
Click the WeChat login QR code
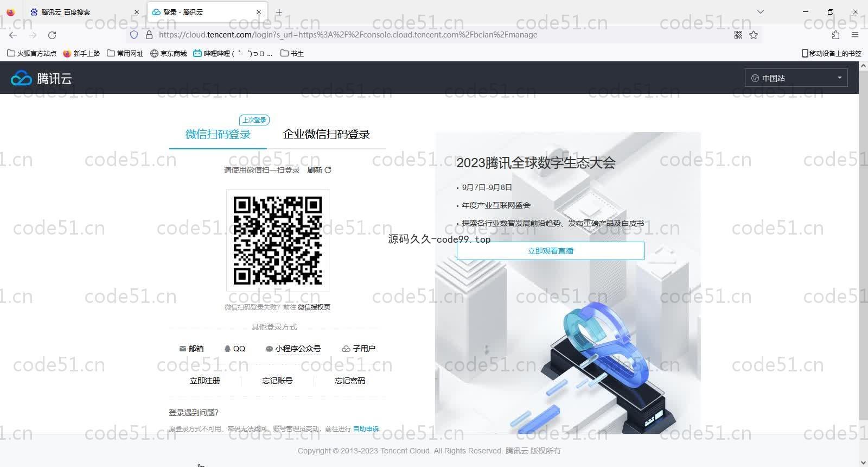coord(278,241)
